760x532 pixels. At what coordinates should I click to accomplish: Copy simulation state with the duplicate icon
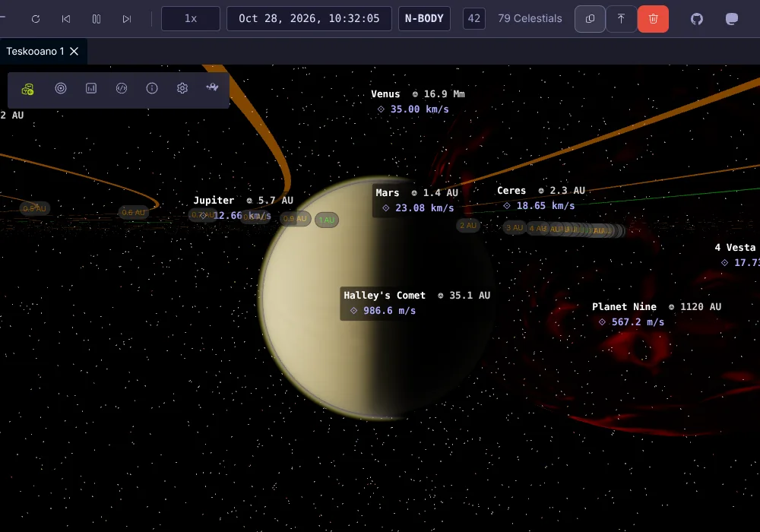pyautogui.click(x=590, y=19)
